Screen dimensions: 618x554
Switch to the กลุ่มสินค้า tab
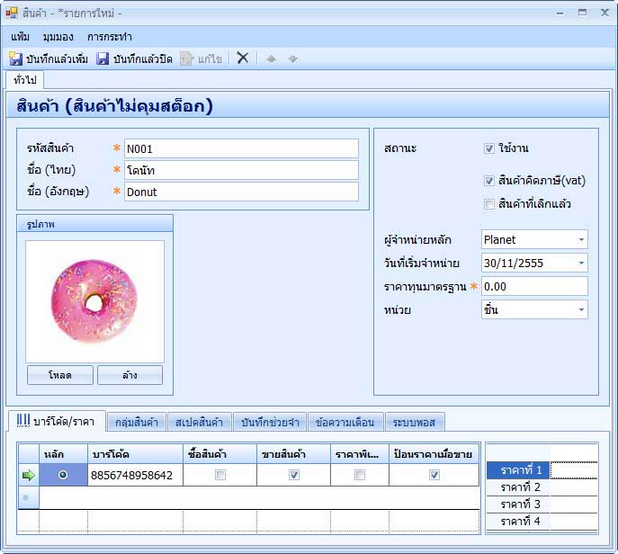click(135, 422)
